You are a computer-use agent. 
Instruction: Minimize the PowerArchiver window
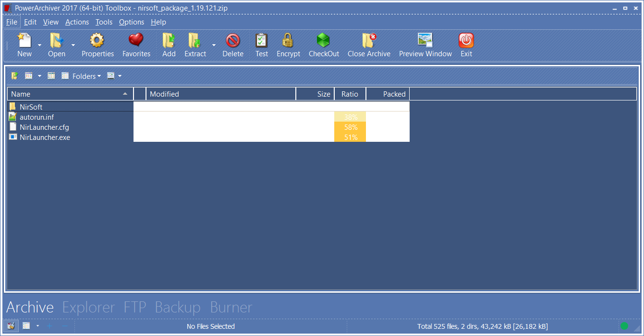click(614, 8)
